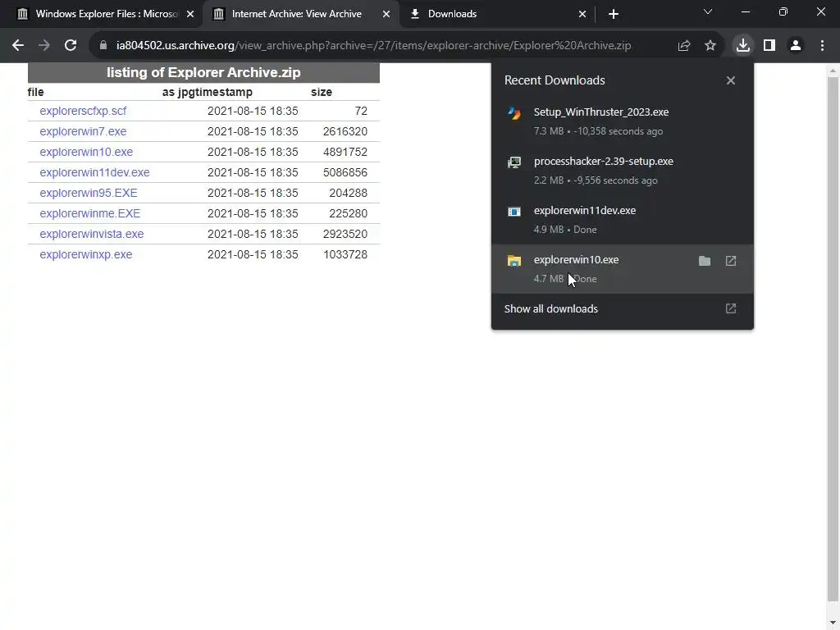Viewport: 840px width, 630px height.
Task: Switch to Windows Explorer Files tab
Action: point(105,14)
